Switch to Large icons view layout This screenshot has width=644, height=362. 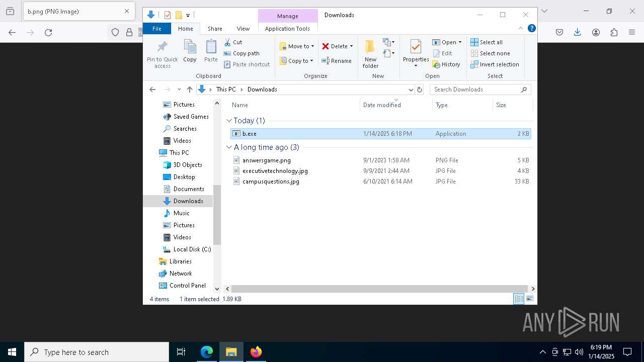pos(530,299)
